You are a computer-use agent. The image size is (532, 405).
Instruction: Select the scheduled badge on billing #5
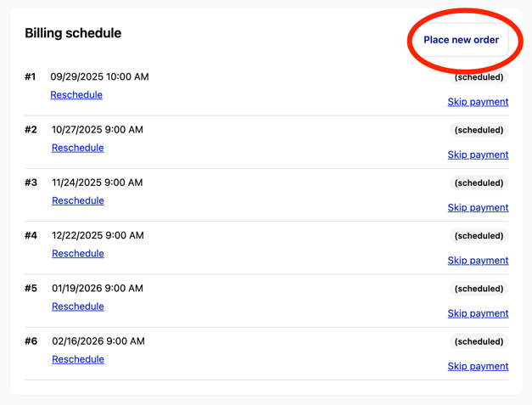pos(479,289)
